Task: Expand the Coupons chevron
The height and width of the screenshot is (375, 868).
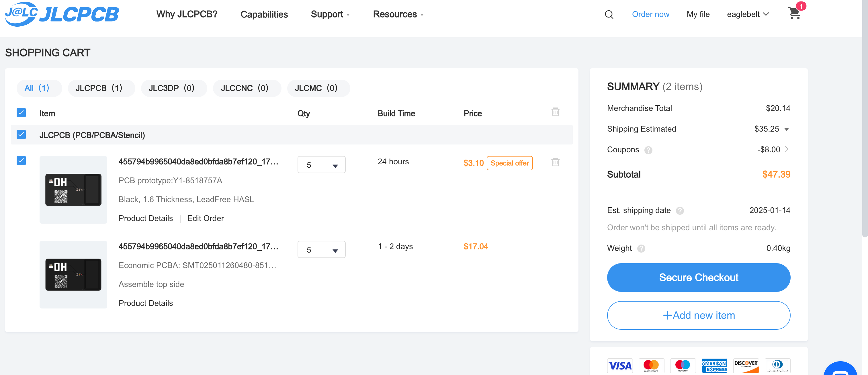Action: (787, 150)
